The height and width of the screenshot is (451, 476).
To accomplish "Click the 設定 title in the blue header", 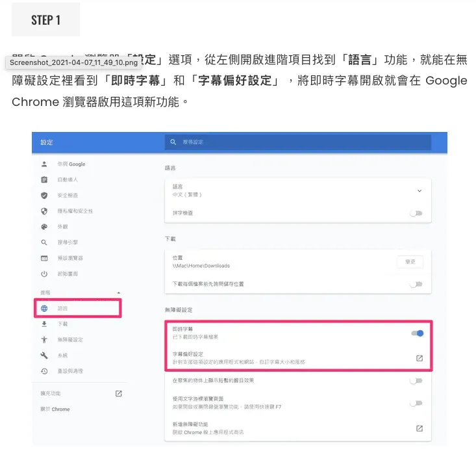I will pos(47,142).
